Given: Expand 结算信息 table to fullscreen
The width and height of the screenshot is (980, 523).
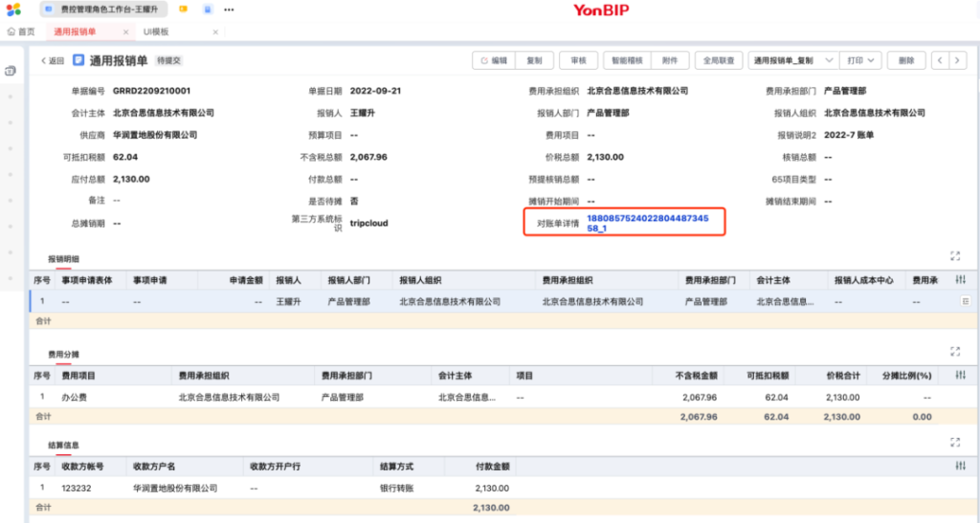Looking at the screenshot, I should coord(955,443).
